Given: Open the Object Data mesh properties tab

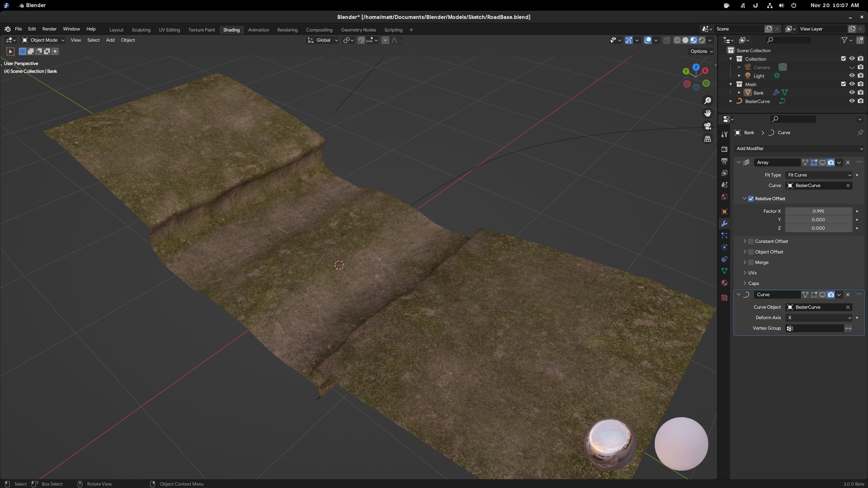Looking at the screenshot, I should (x=724, y=271).
